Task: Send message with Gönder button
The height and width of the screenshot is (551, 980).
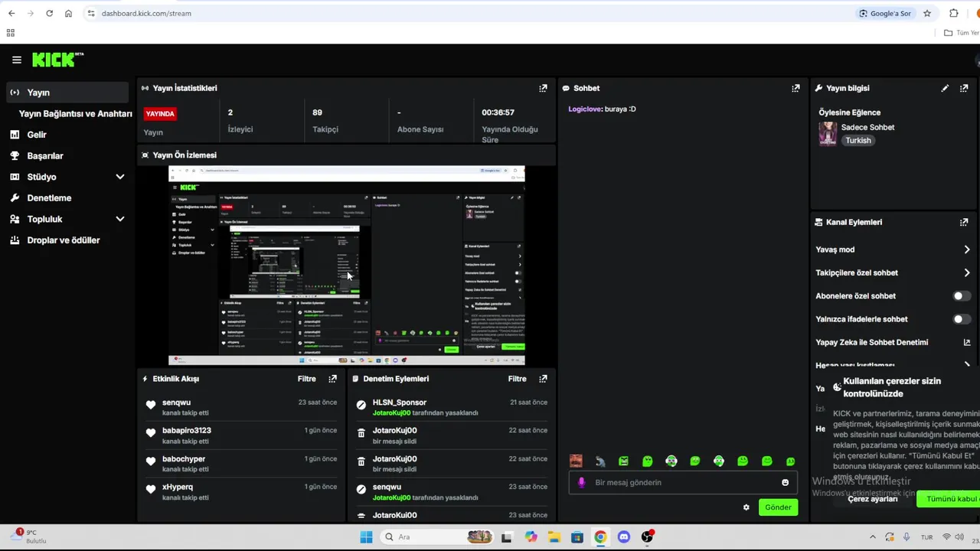Action: pyautogui.click(x=778, y=507)
